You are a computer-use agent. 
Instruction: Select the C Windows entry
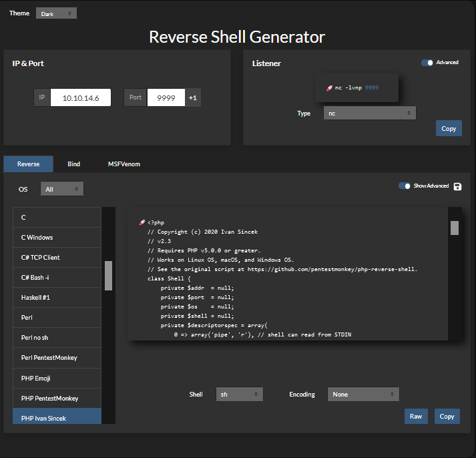click(x=57, y=238)
